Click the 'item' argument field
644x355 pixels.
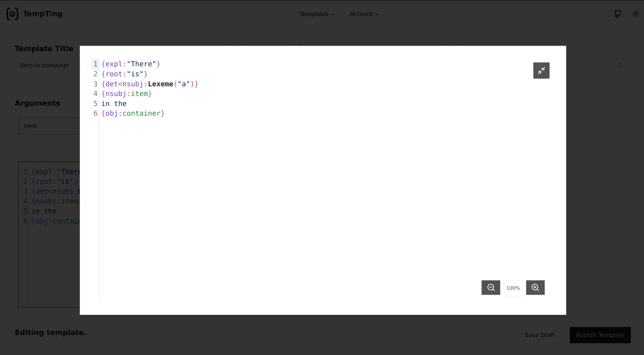[49, 126]
